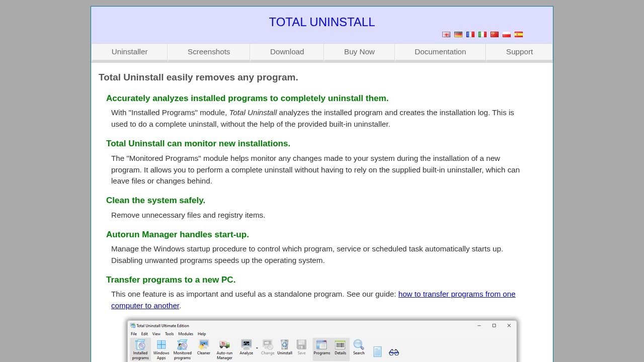
Task: Select the Monitored programs icon in screenshot
Action: click(182, 349)
